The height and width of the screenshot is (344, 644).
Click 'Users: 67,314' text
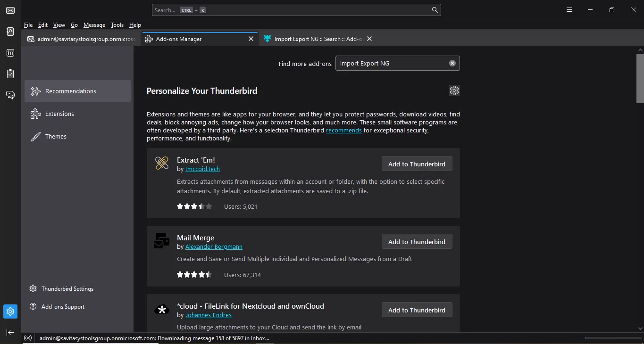point(243,275)
